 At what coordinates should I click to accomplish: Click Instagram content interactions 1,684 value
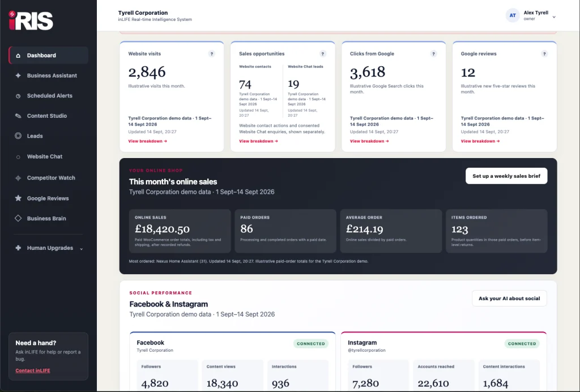point(496,383)
